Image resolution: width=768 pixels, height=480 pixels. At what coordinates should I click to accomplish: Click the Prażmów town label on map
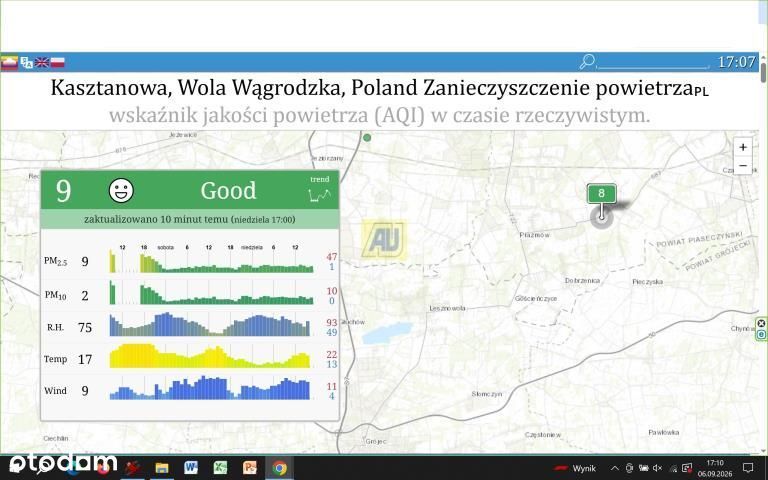(534, 235)
